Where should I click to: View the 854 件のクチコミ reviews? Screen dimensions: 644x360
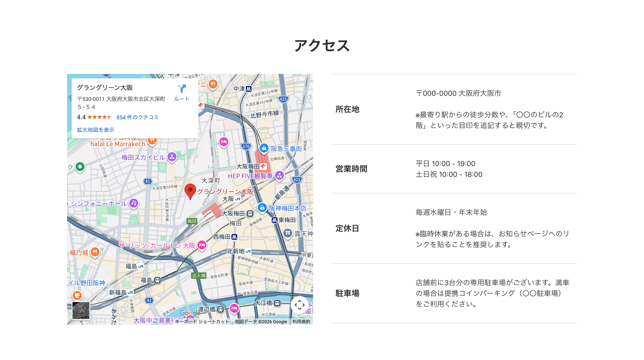138,117
